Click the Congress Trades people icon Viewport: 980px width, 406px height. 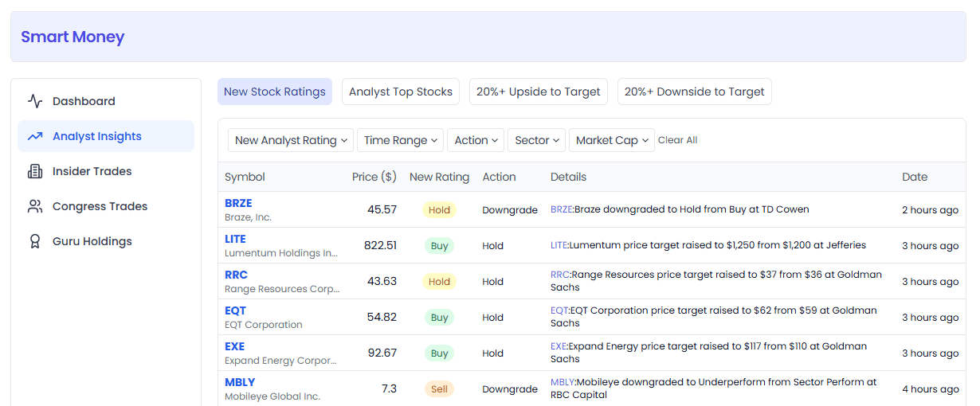point(35,206)
